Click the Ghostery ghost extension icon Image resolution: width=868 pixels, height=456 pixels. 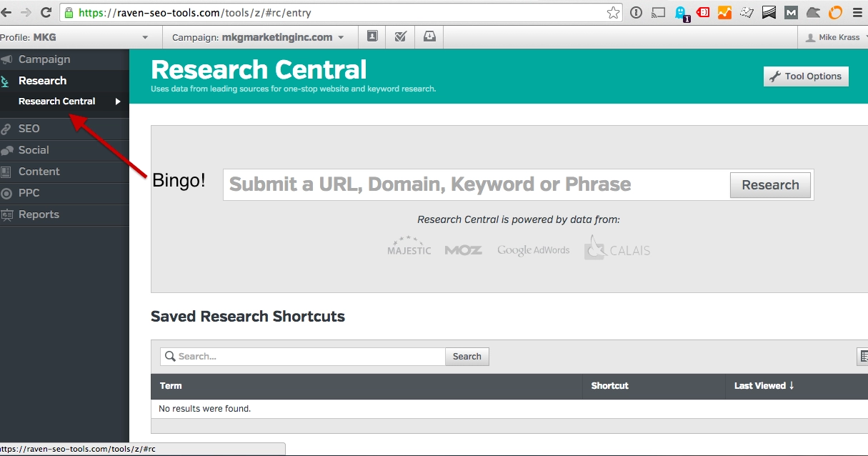coord(683,13)
